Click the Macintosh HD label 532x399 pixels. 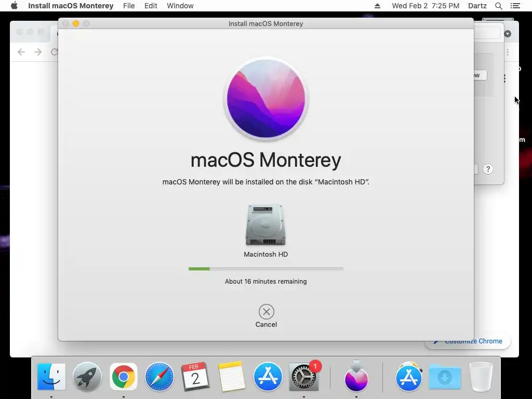[265, 254]
